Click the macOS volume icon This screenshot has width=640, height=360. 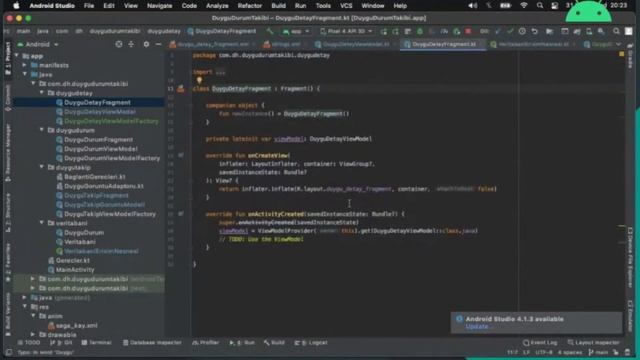[472, 6]
